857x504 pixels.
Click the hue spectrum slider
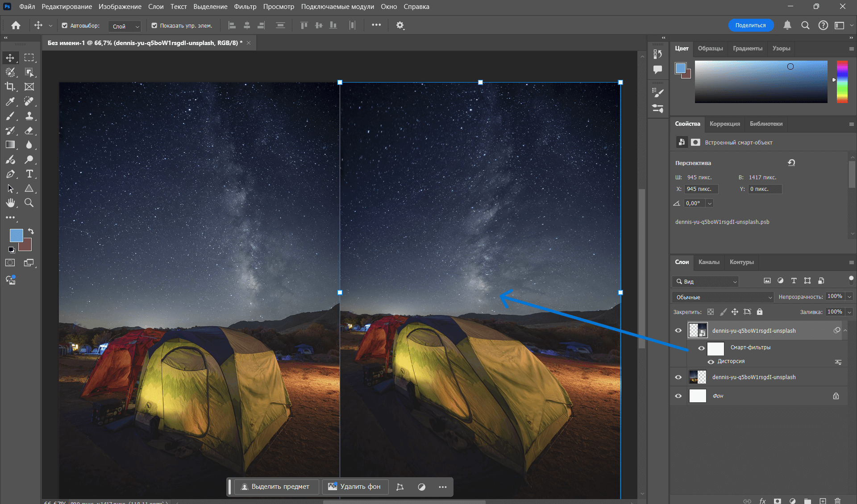click(842, 82)
